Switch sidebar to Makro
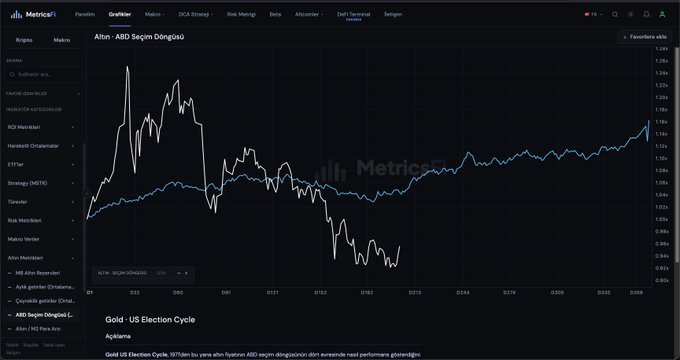This screenshot has width=680, height=360. [62, 40]
